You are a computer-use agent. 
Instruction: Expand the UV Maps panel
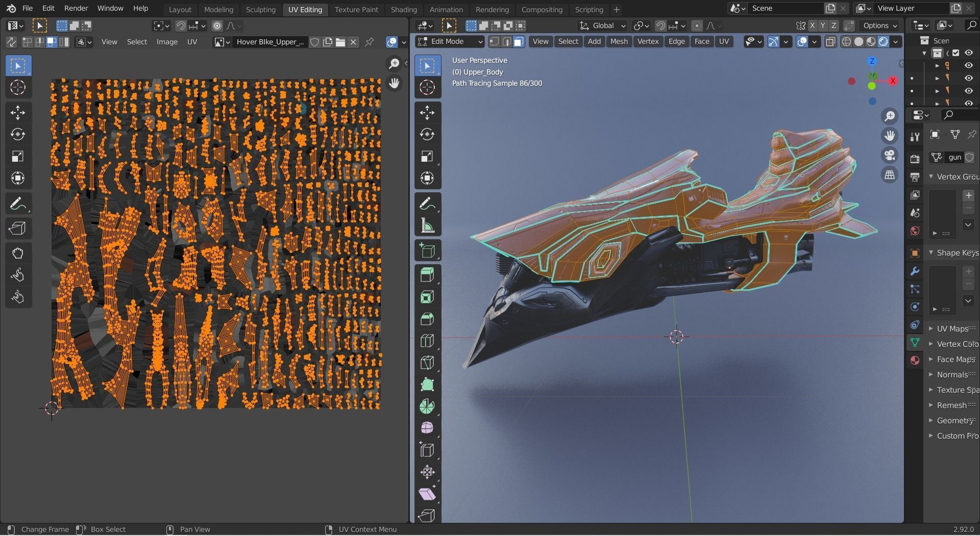[952, 329]
